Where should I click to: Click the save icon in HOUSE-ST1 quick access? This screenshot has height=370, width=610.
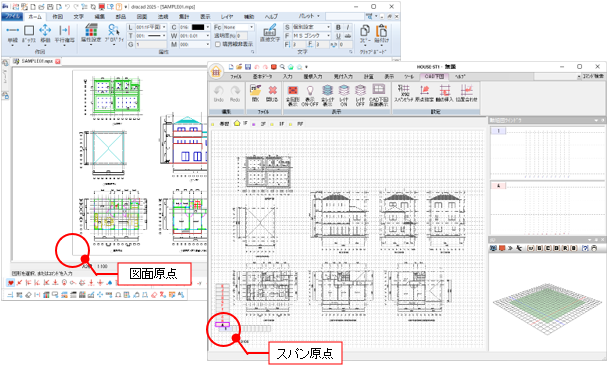click(x=248, y=67)
